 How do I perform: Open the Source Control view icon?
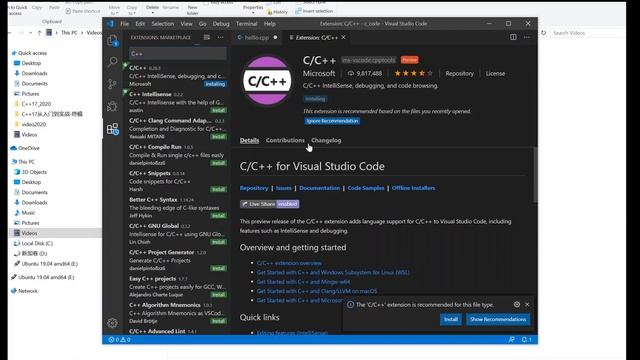tap(112, 84)
